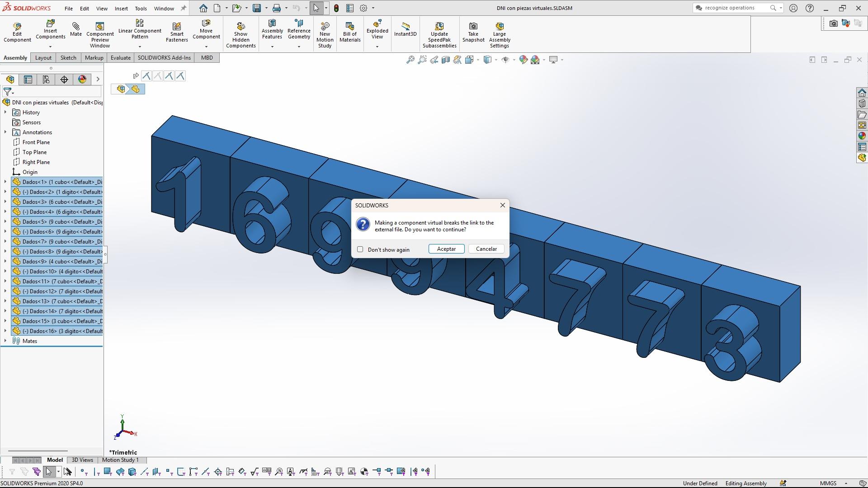This screenshot has width=868, height=488.
Task: Open Component Preview Window
Action: click(100, 35)
